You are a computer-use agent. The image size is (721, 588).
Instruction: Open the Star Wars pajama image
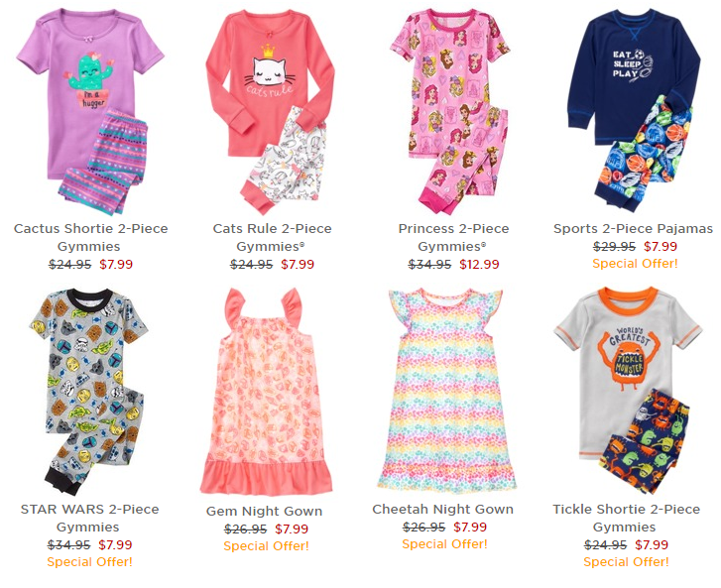[x=88, y=392]
